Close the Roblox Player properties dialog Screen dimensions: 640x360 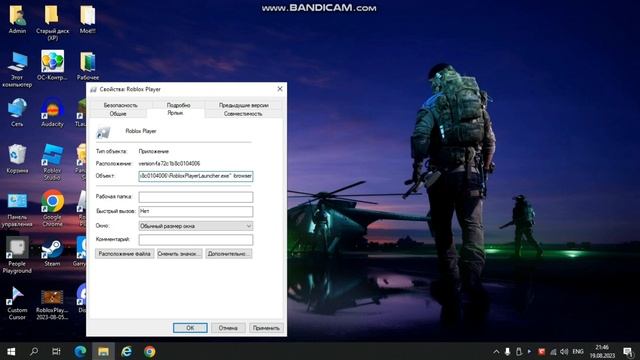pyautogui.click(x=280, y=89)
